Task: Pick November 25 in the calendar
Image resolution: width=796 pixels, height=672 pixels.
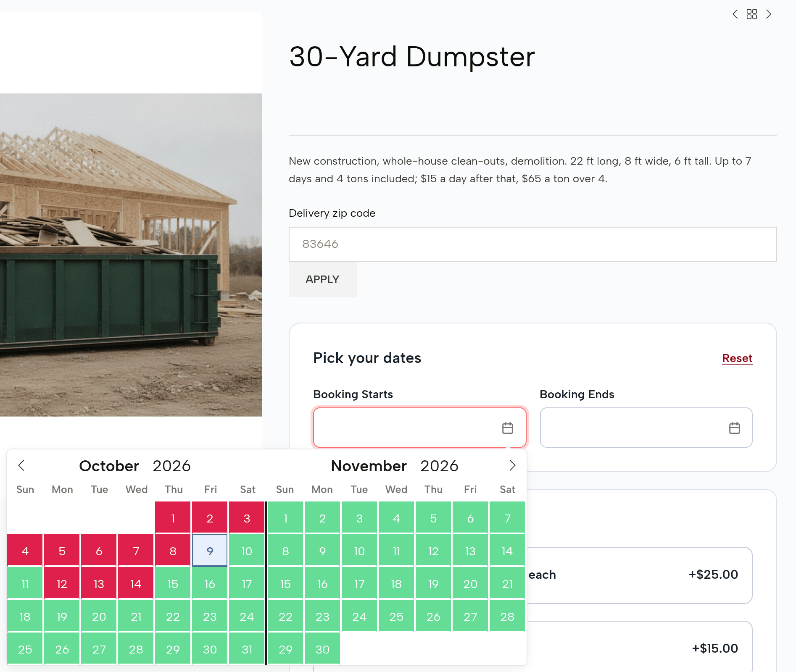Action: pos(396,616)
